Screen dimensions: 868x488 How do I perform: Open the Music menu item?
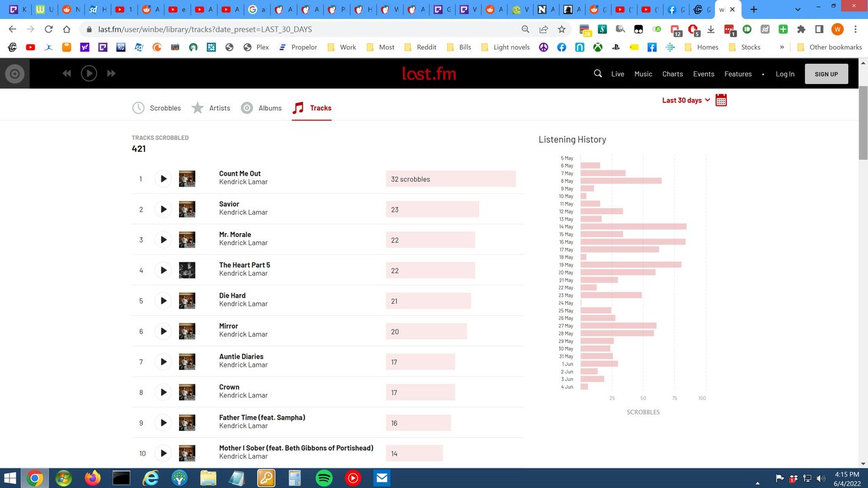[x=644, y=74]
